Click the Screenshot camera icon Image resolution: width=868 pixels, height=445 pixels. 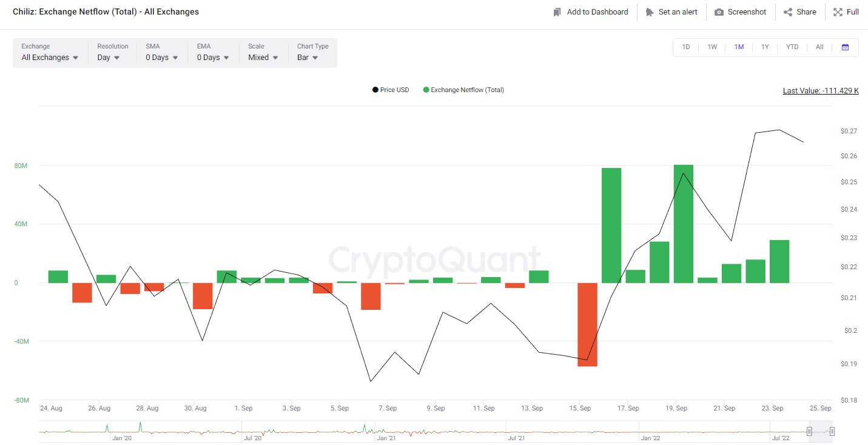coord(719,12)
